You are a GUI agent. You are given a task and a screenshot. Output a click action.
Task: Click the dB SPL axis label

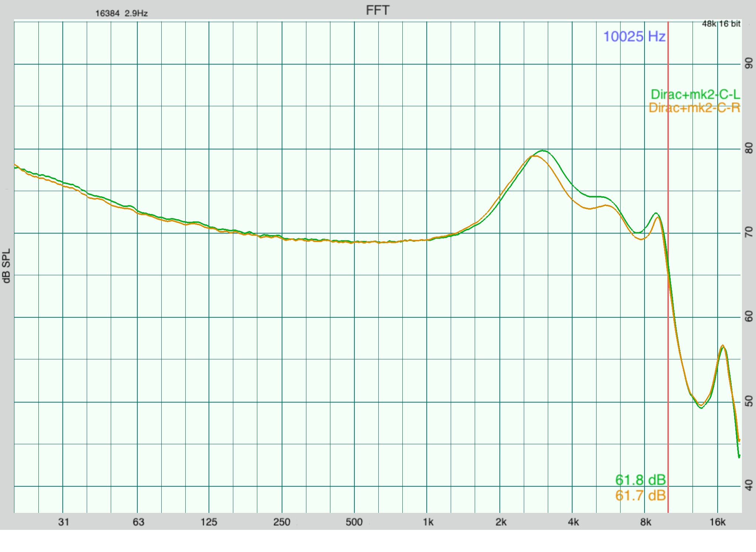[7, 266]
